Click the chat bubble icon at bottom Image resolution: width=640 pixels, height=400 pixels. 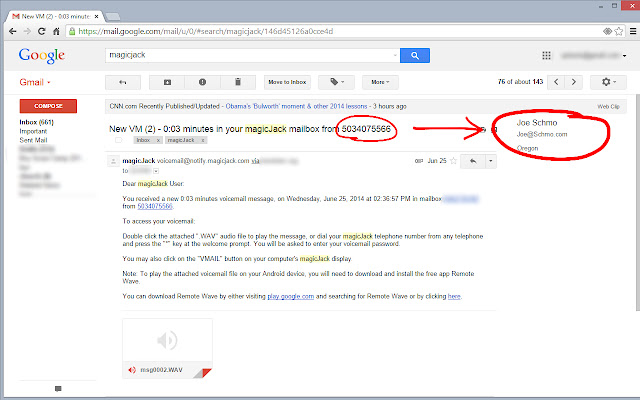pos(58,389)
